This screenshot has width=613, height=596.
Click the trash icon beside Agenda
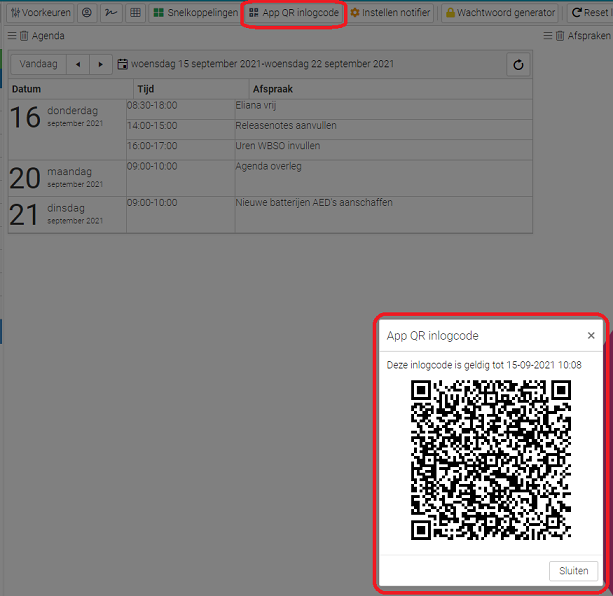[x=24, y=36]
